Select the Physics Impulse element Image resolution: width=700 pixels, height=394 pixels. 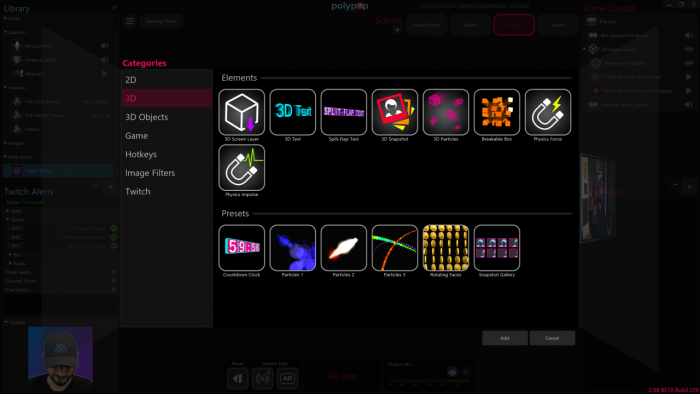coord(242,168)
